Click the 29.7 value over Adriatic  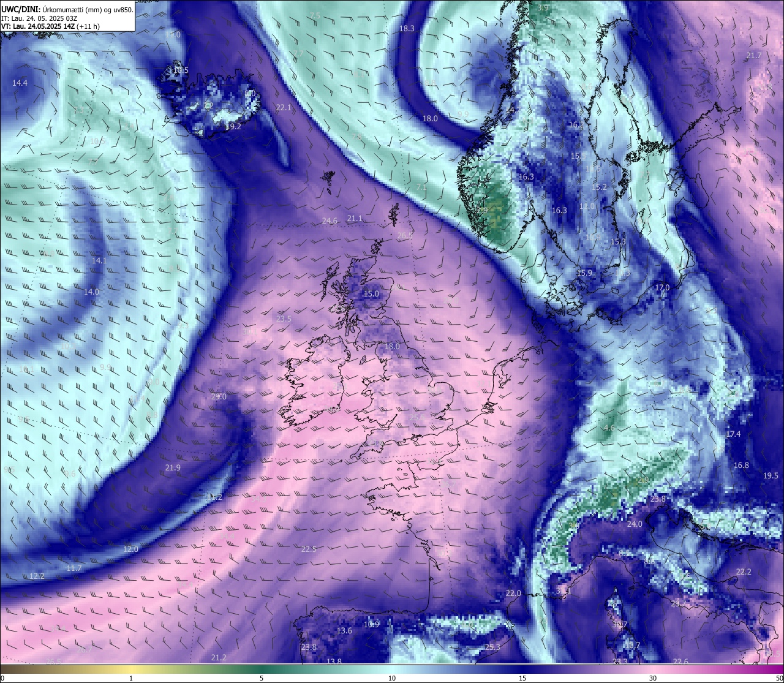pyautogui.click(x=679, y=603)
